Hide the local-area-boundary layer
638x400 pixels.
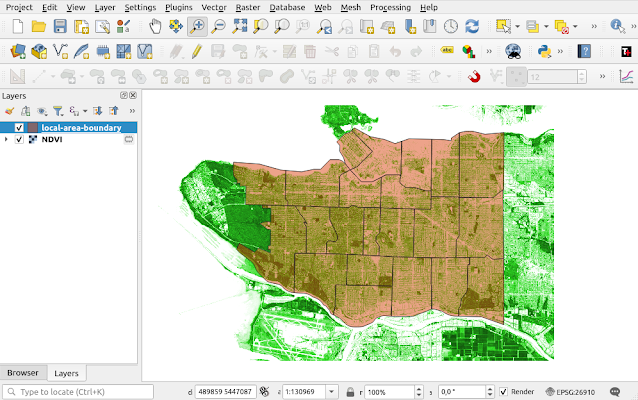(19, 128)
